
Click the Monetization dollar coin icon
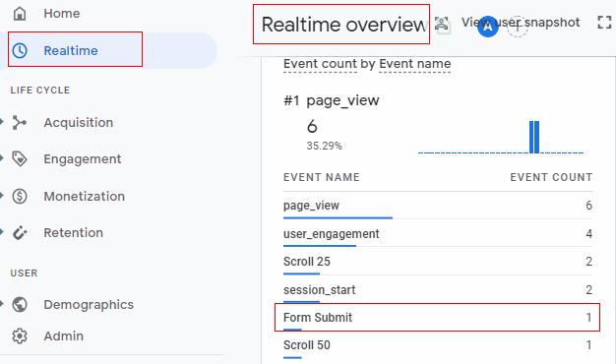[x=20, y=196]
